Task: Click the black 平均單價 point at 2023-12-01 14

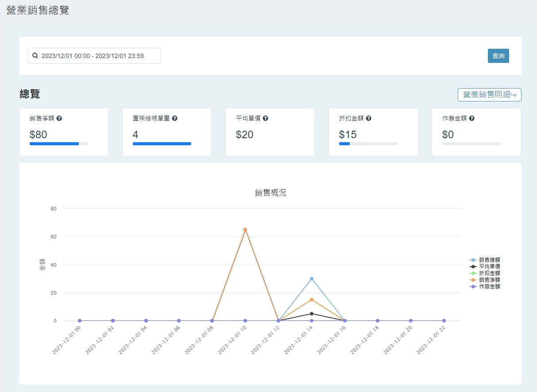Action: pyautogui.click(x=312, y=314)
